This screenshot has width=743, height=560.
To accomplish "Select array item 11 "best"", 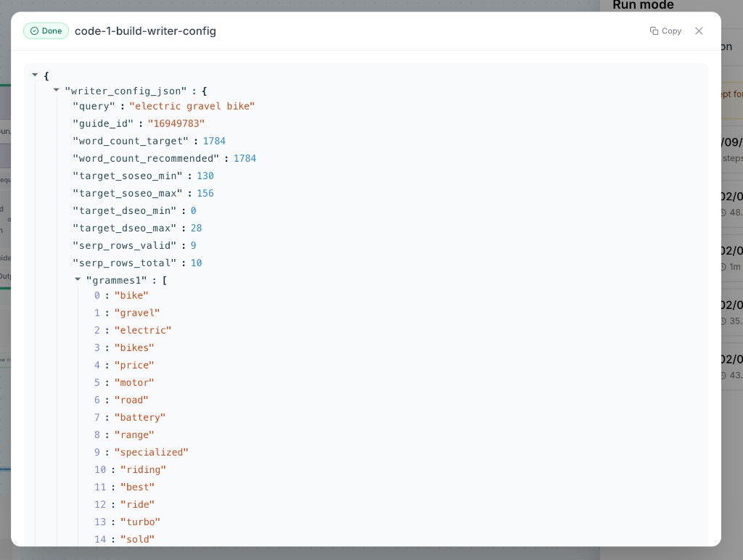I will (x=137, y=487).
